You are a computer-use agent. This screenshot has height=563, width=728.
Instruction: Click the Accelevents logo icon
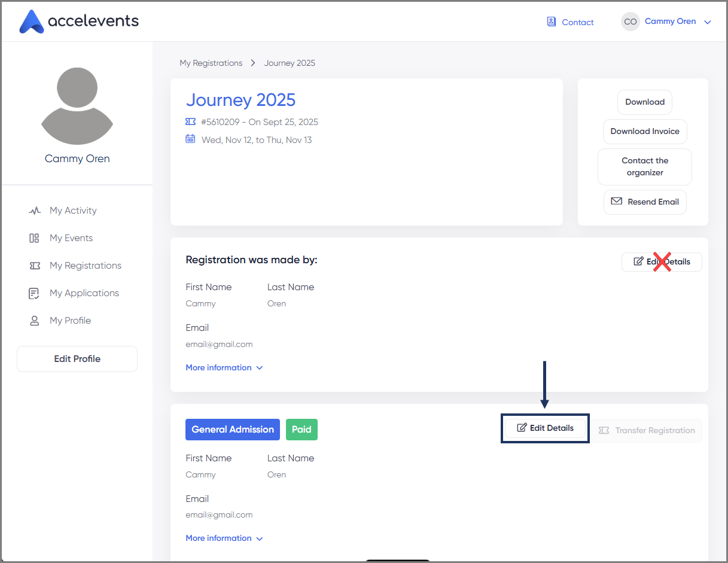(31, 22)
